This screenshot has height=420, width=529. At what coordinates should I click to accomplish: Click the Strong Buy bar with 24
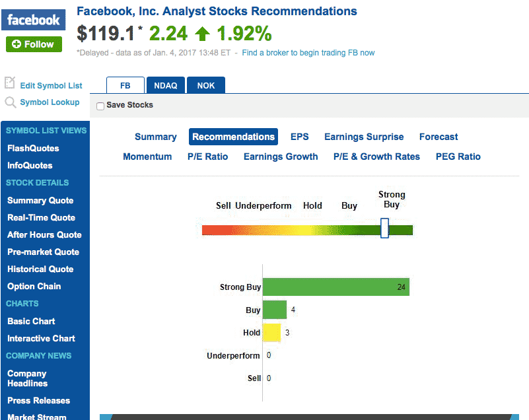click(x=335, y=287)
